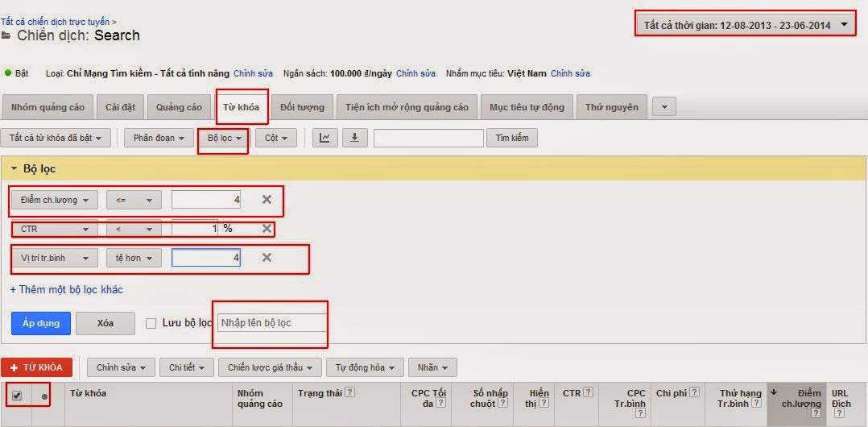Select the Từ khóa tab
The image size is (868, 427).
242,107
